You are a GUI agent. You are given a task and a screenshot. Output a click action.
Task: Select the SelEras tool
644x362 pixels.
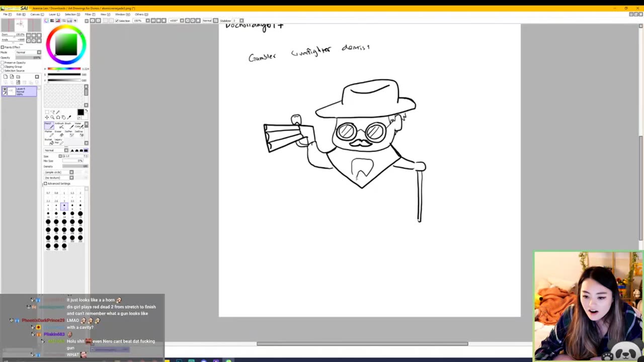(x=79, y=133)
